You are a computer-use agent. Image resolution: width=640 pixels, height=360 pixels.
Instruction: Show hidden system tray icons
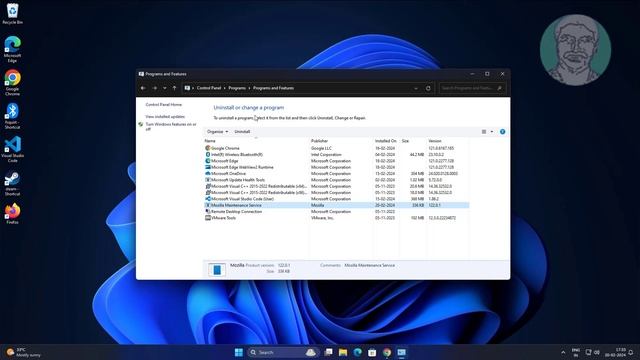click(563, 352)
